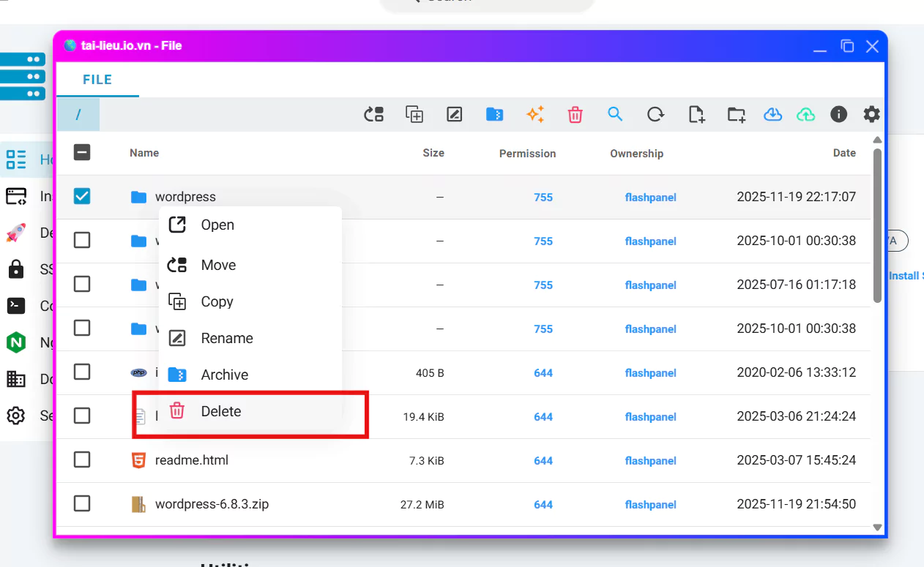The image size is (924, 567).
Task: Select the wordpress-6.8.3.zip checkbox
Action: tap(82, 503)
